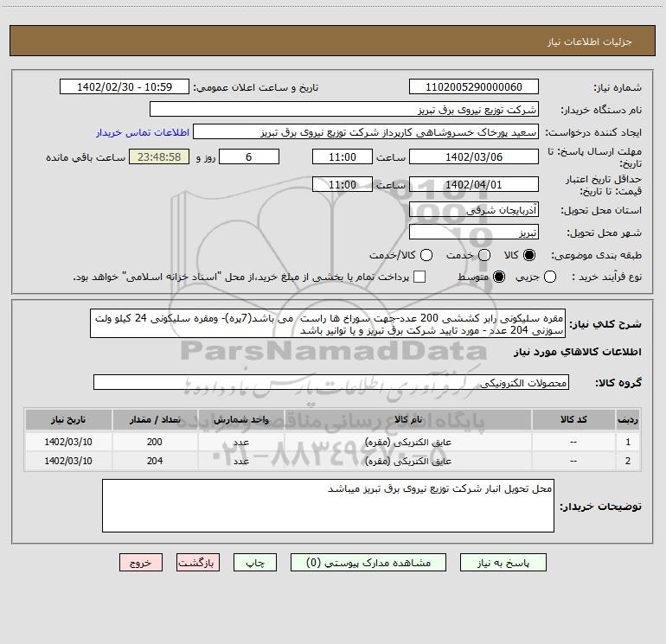
Task: Click the ردیف column header
Action: click(628, 419)
